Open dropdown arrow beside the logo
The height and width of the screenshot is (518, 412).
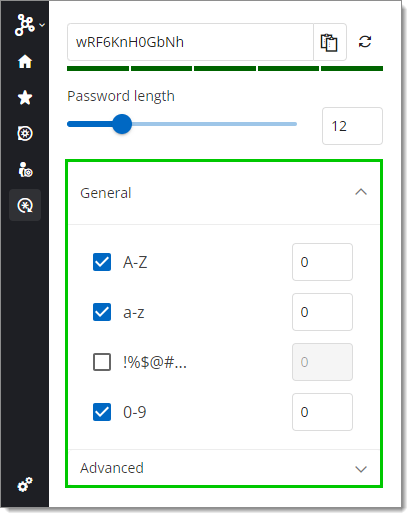click(x=42, y=25)
